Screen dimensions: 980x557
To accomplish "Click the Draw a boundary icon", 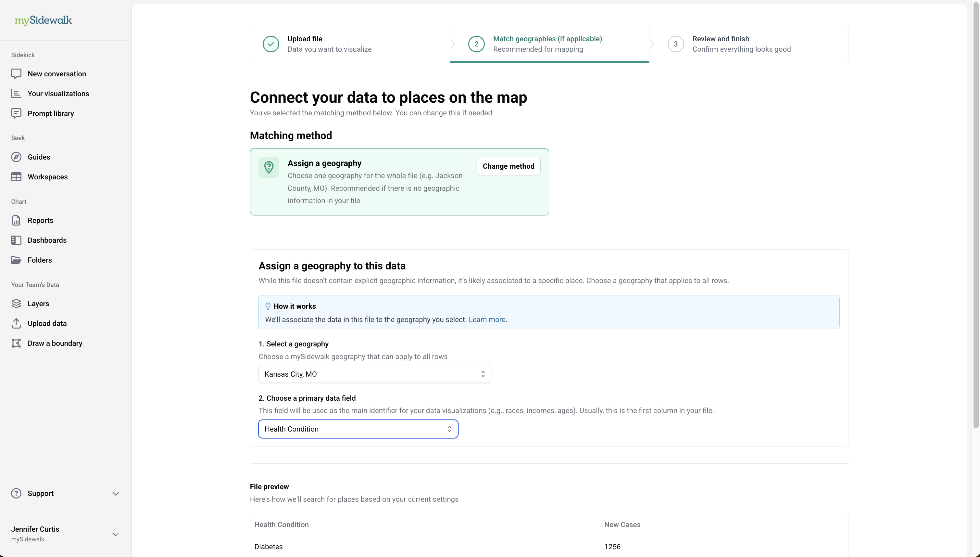I will click(x=16, y=343).
